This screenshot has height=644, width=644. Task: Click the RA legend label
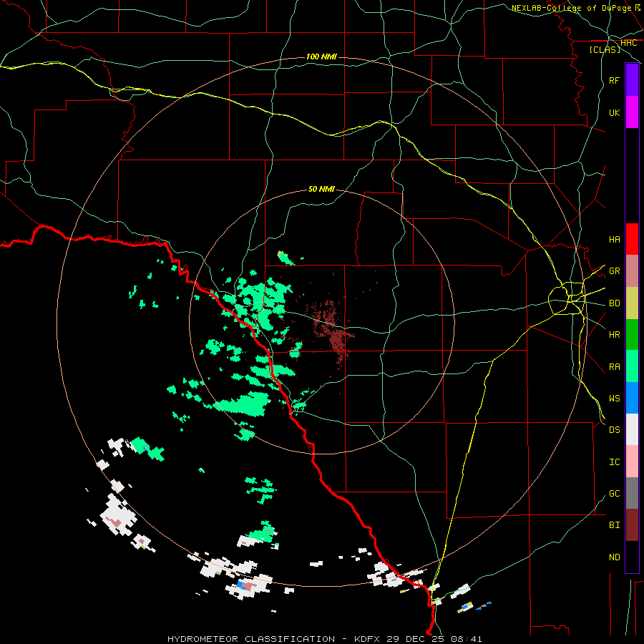coord(614,367)
